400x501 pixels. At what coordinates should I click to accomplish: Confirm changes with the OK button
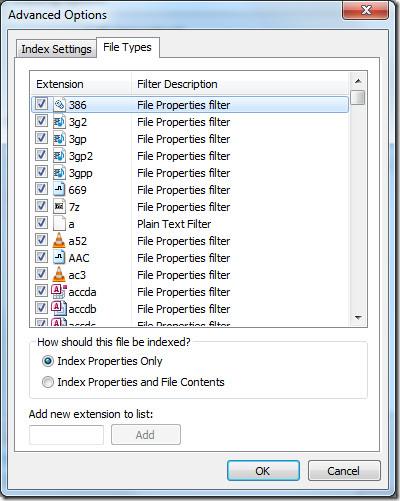coord(263,471)
